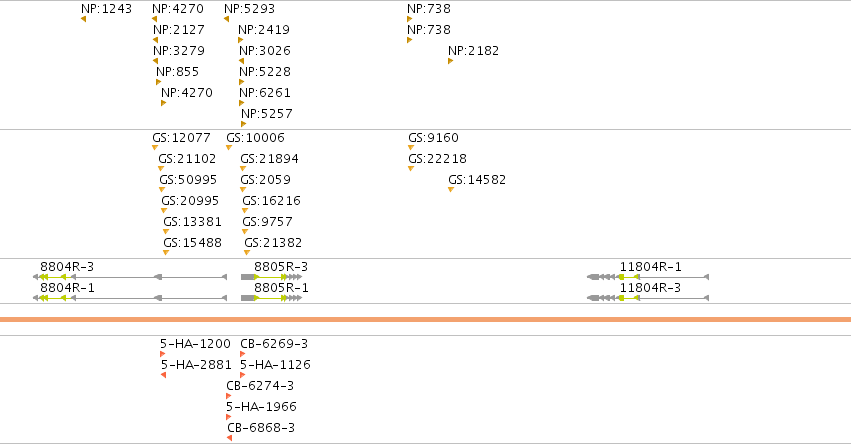Screen dimensions: 851x444
Task: Click the GS:2059 feature label
Action: (x=266, y=180)
